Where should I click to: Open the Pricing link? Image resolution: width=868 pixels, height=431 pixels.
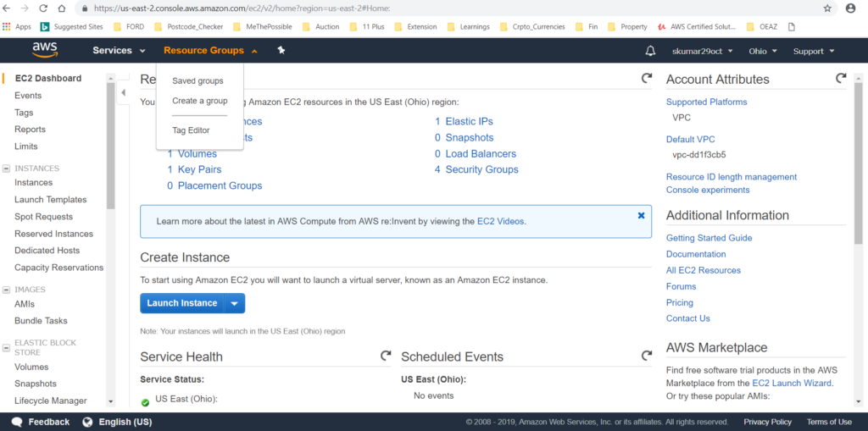[679, 302]
